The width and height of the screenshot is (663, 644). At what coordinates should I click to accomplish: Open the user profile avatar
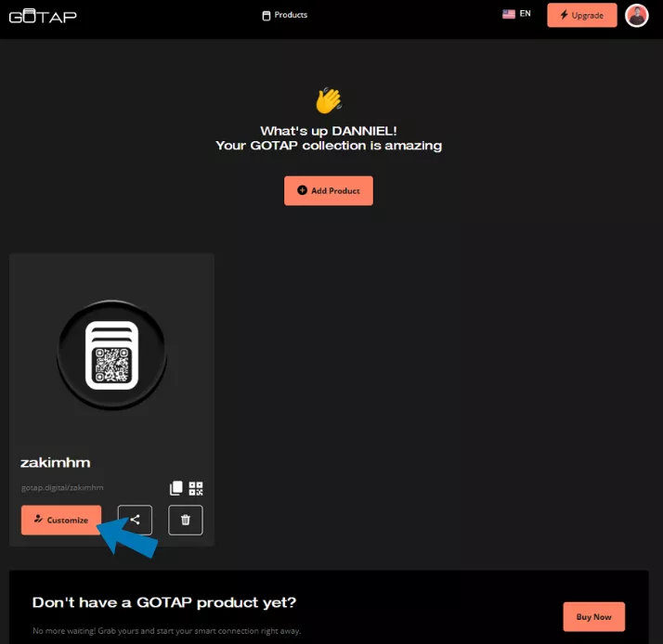637,15
